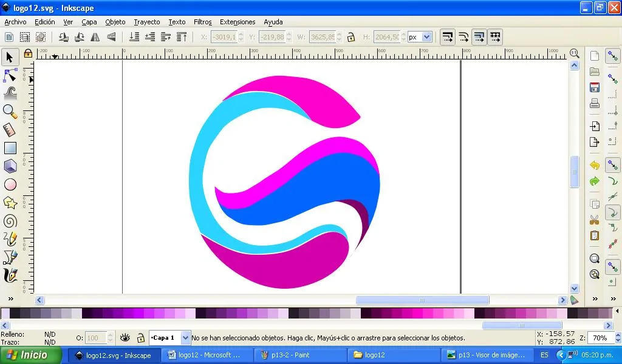Flip selection horizontally
This screenshot has width=622, height=364.
[x=95, y=37]
